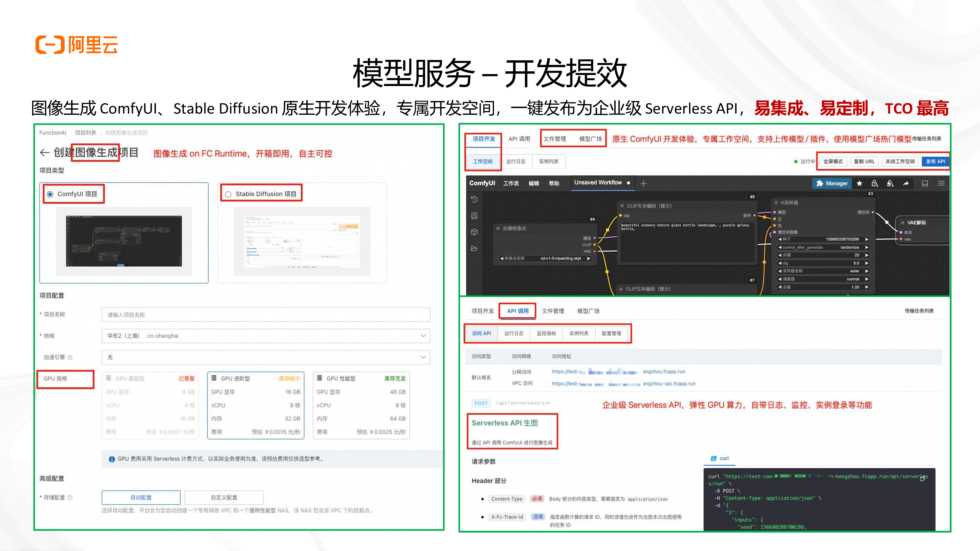This screenshot has height=551, width=980.
Task: Open the model library cube icon in sidebar
Action: (474, 232)
